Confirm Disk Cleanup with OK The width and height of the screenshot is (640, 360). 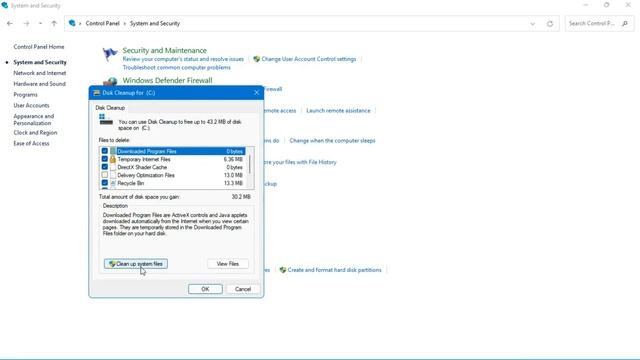click(205, 289)
